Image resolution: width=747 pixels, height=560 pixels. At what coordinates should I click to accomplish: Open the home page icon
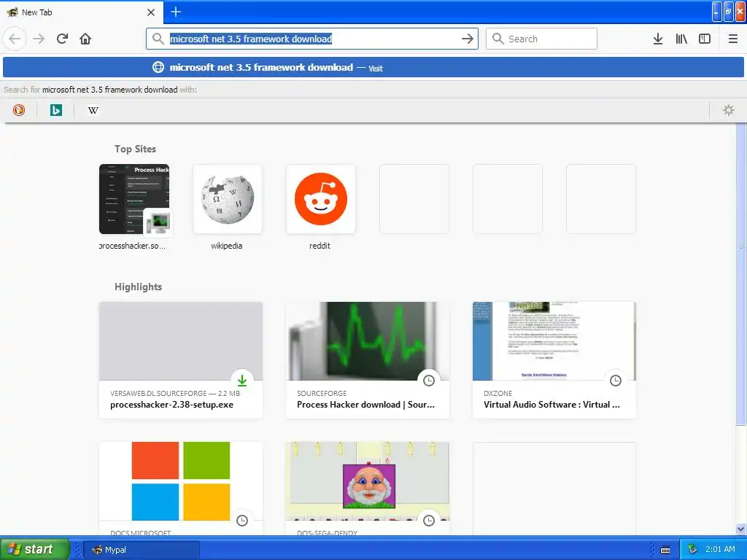(85, 39)
